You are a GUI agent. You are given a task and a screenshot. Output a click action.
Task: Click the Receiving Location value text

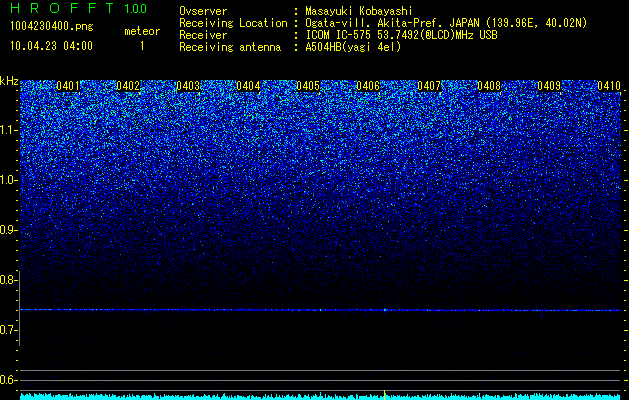(x=446, y=23)
